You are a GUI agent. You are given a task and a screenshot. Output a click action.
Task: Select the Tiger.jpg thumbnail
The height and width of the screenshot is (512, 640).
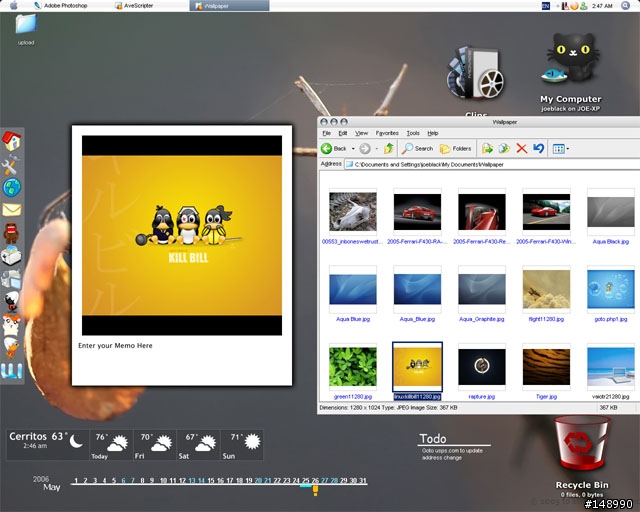546,367
